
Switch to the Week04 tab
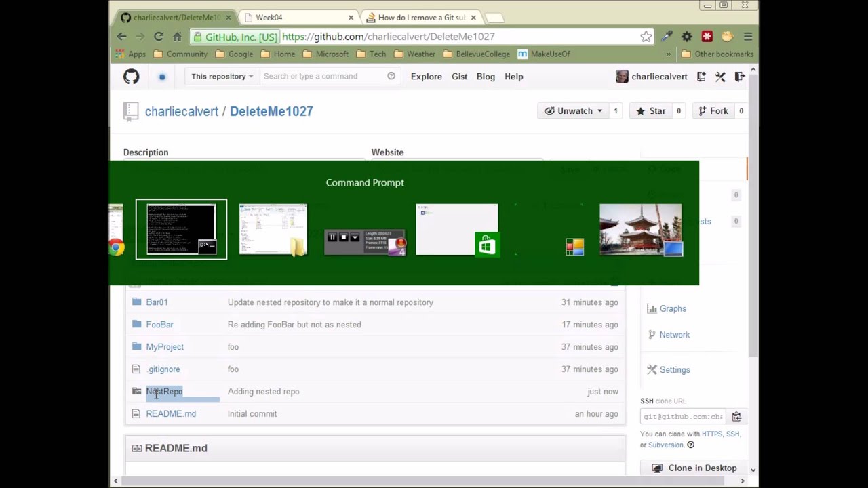click(299, 18)
